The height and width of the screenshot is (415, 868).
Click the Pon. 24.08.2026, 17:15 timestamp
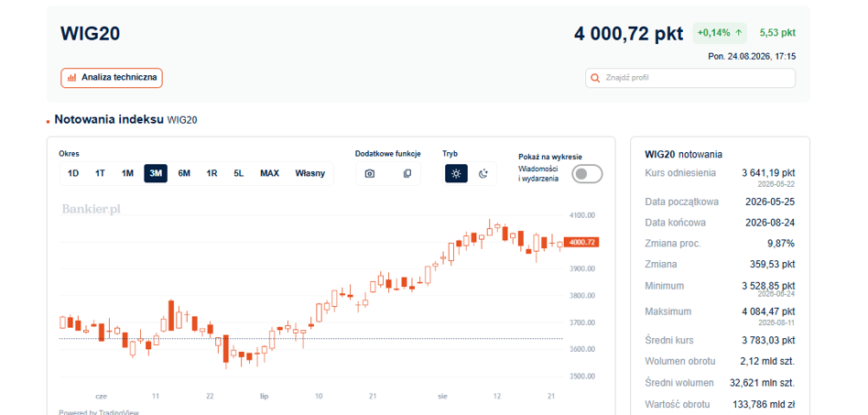pyautogui.click(x=753, y=57)
